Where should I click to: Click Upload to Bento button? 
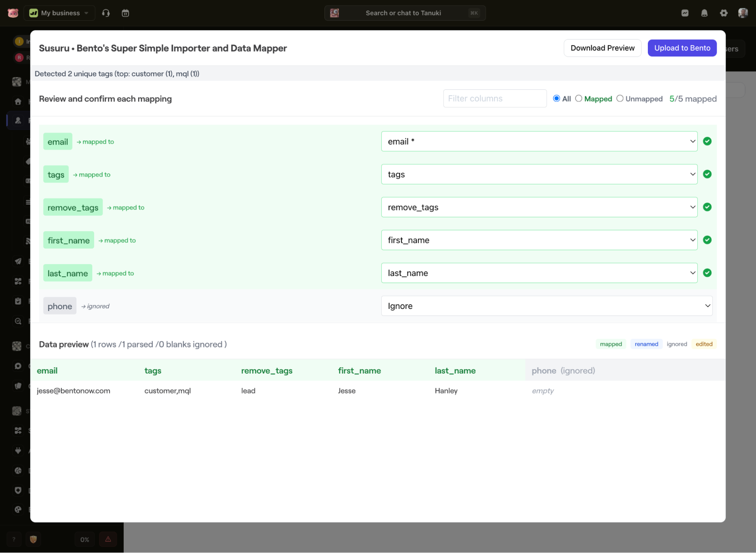coord(682,48)
